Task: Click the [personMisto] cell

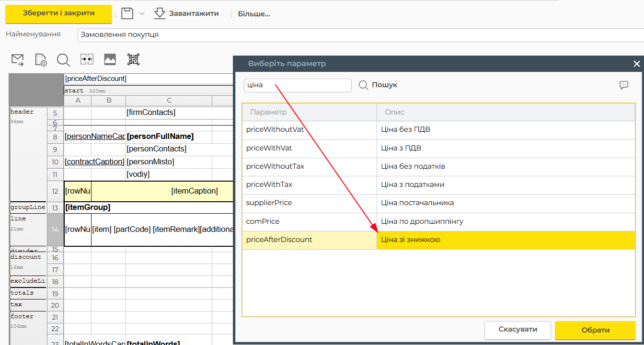Action: (169, 162)
